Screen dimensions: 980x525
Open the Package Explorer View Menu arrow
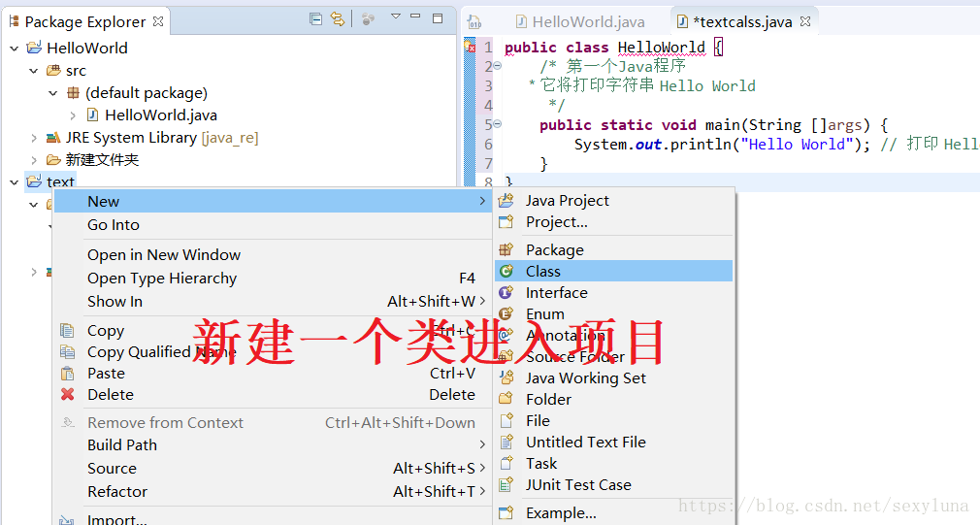pyautogui.click(x=396, y=16)
